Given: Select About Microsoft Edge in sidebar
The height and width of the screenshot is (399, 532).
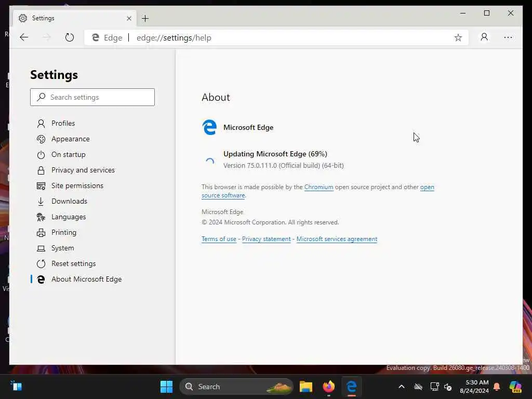Looking at the screenshot, I should 86,279.
